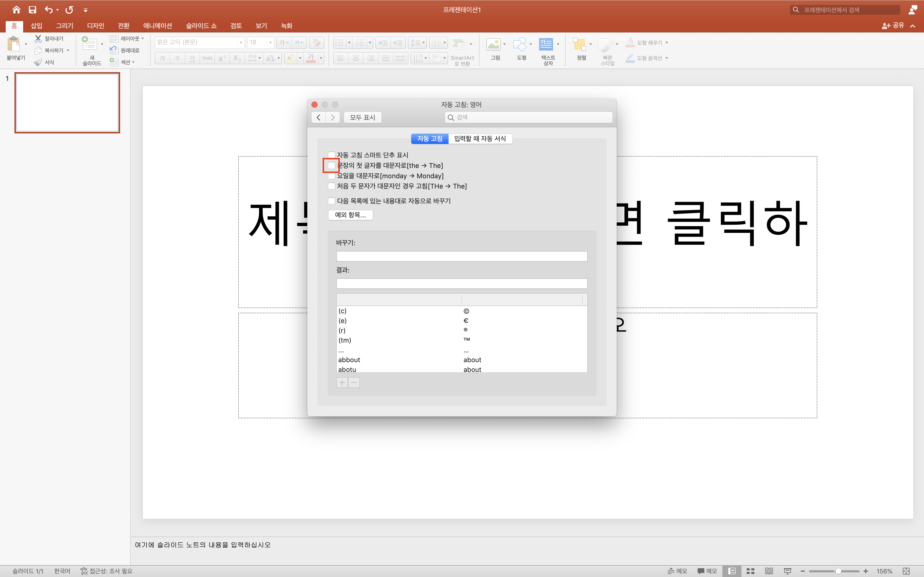The width and height of the screenshot is (924, 577).
Task: Click the Cut (잘라내기) scissors icon
Action: tap(38, 39)
